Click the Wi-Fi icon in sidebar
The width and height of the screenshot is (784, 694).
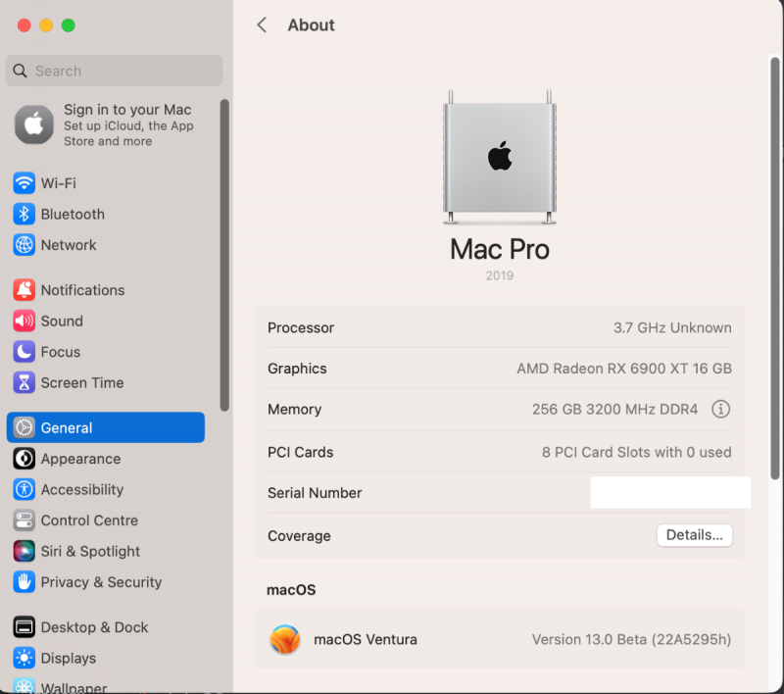pos(24,183)
